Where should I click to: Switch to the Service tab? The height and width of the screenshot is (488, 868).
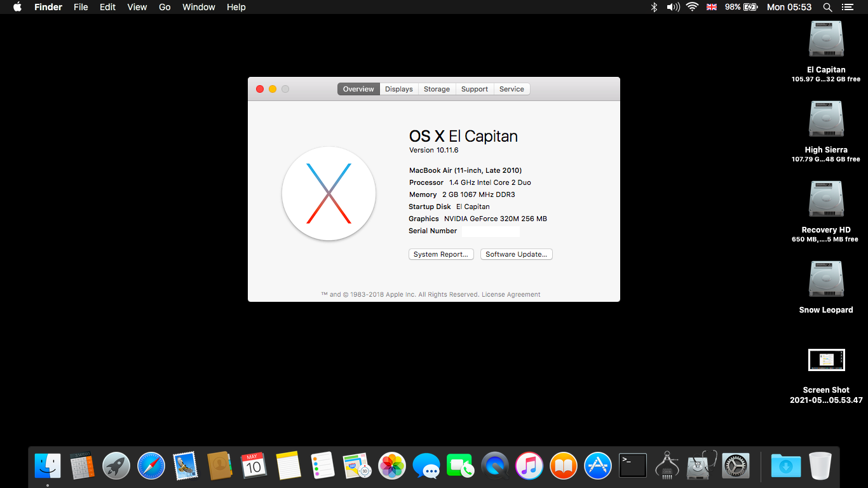click(512, 89)
